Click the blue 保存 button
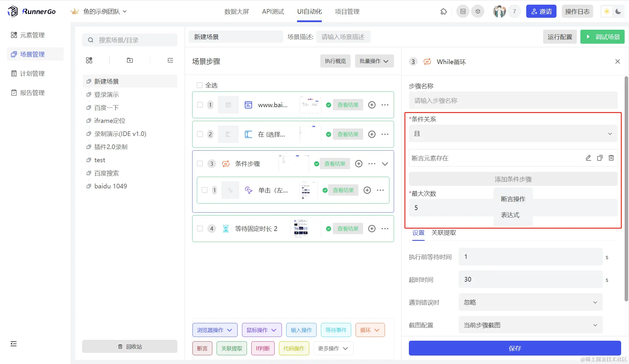 [x=515, y=348]
